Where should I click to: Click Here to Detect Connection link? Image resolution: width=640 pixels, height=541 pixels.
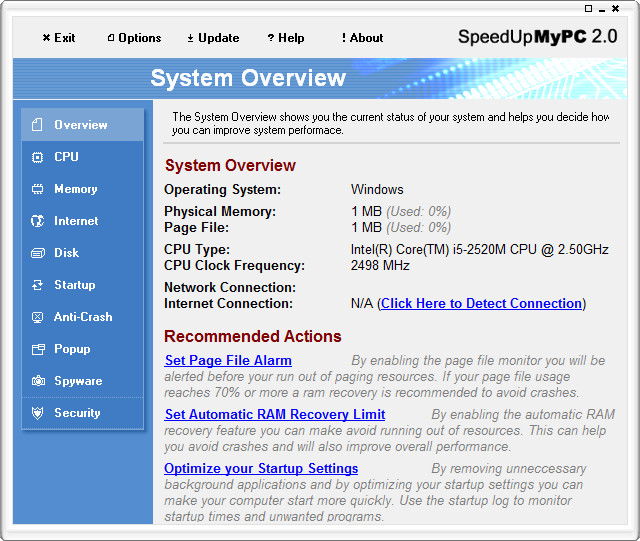click(481, 303)
